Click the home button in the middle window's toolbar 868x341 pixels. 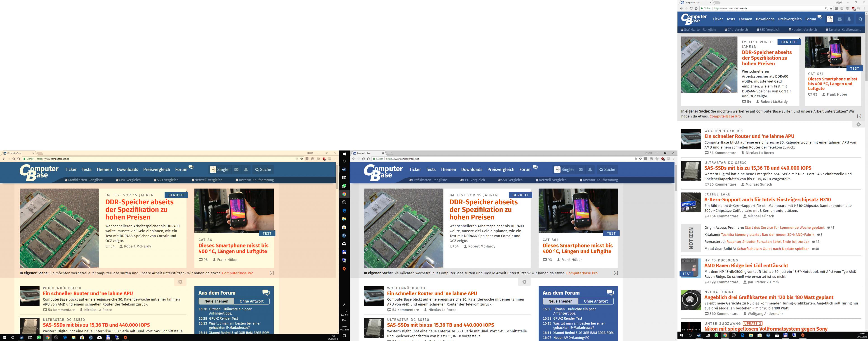[x=368, y=159]
